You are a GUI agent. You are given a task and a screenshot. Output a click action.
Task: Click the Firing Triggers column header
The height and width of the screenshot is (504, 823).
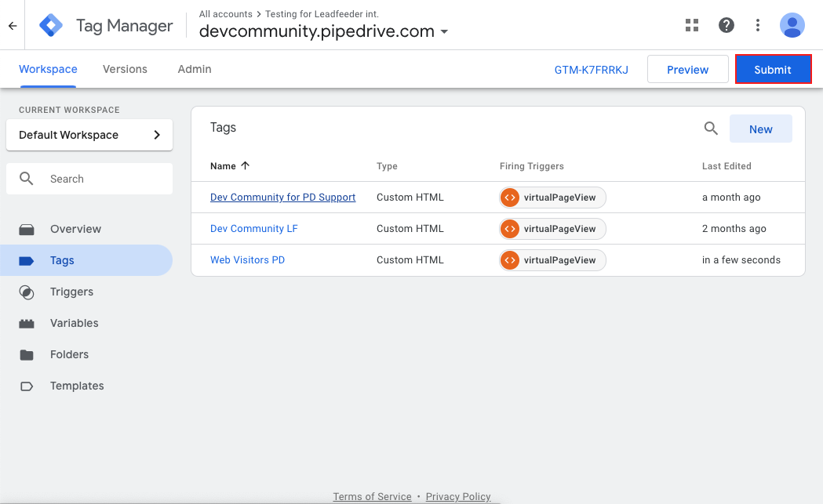532,166
